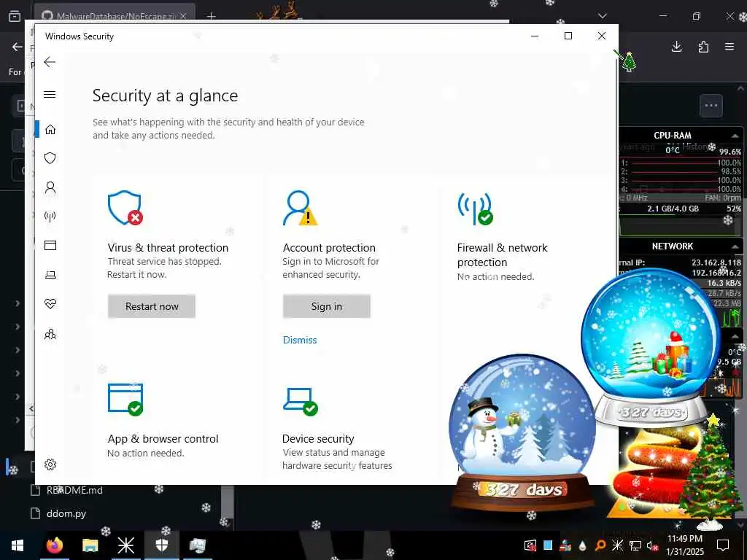Click the snowflake icon in system tray
The height and width of the screenshot is (560, 747).
(617, 545)
